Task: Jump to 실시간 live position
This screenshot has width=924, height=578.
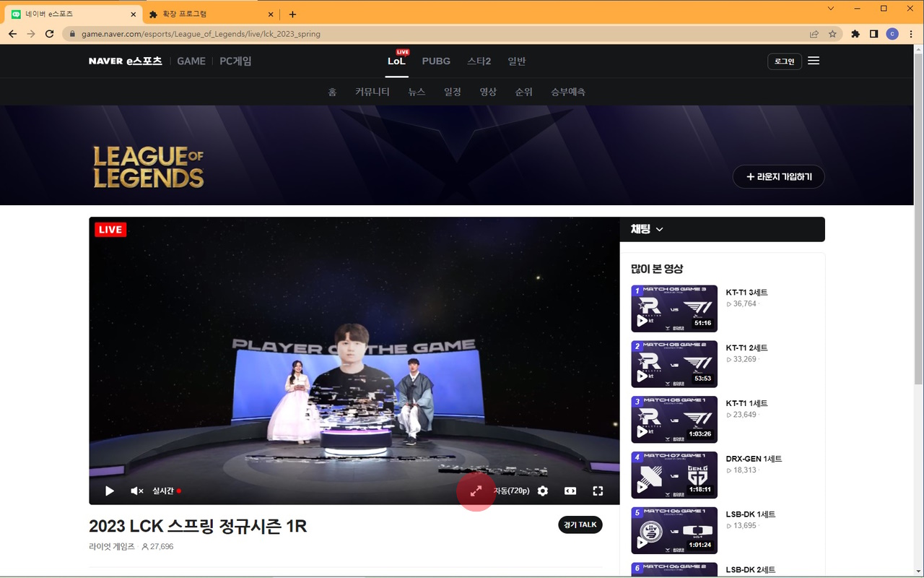Action: click(166, 491)
